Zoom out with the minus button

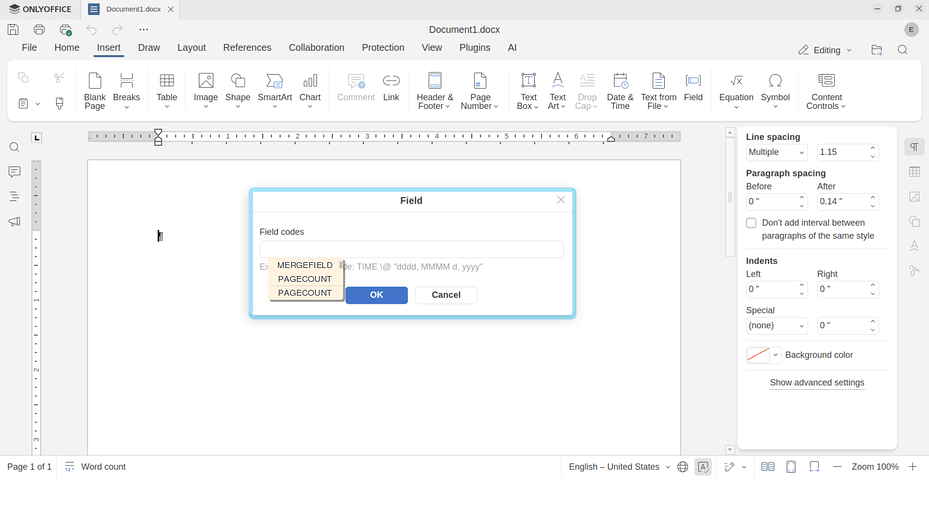pos(837,467)
